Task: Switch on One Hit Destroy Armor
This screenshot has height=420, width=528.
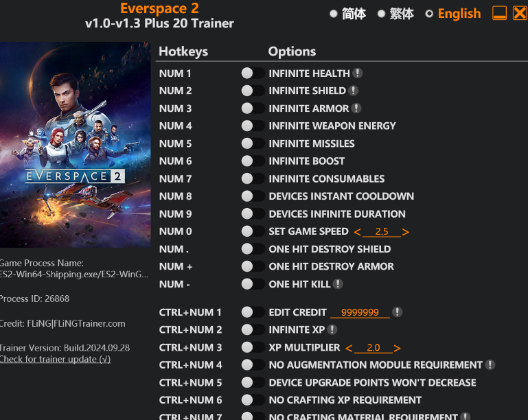Action: tap(253, 266)
